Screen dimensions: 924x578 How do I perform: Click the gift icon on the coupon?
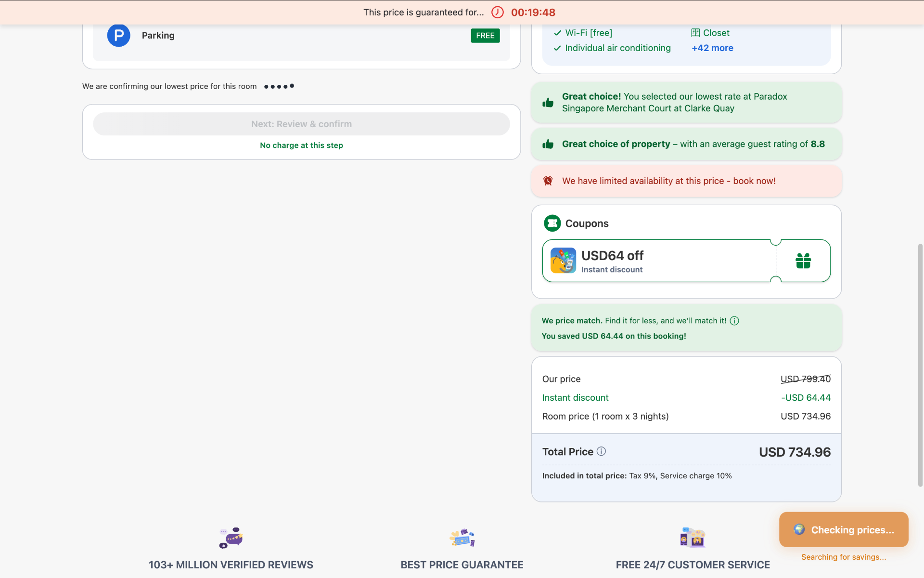click(x=803, y=261)
